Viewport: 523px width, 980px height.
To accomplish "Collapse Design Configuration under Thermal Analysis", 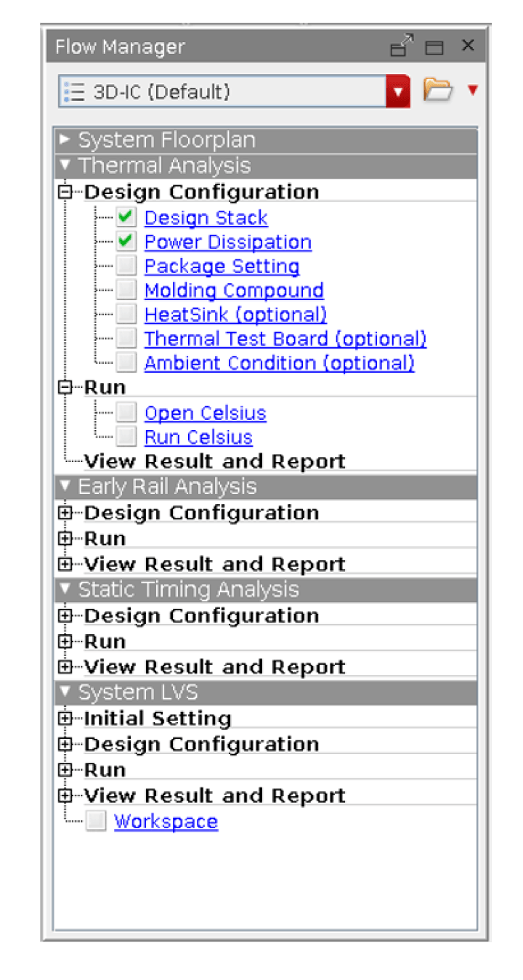I will tap(65, 192).
